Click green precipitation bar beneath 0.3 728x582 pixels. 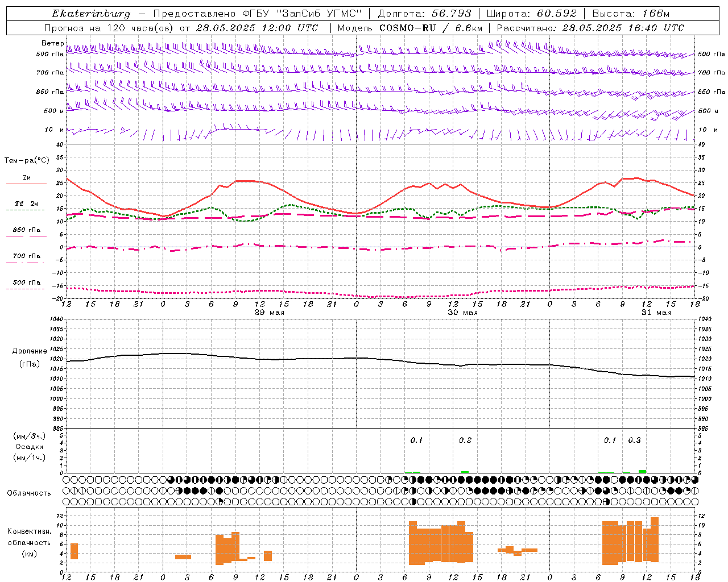pyautogui.click(x=643, y=472)
